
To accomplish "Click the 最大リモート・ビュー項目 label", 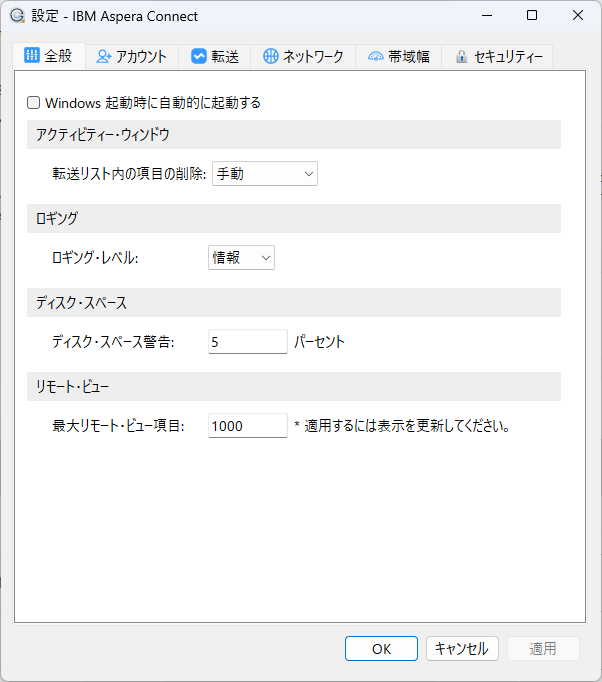I will click(x=118, y=425).
